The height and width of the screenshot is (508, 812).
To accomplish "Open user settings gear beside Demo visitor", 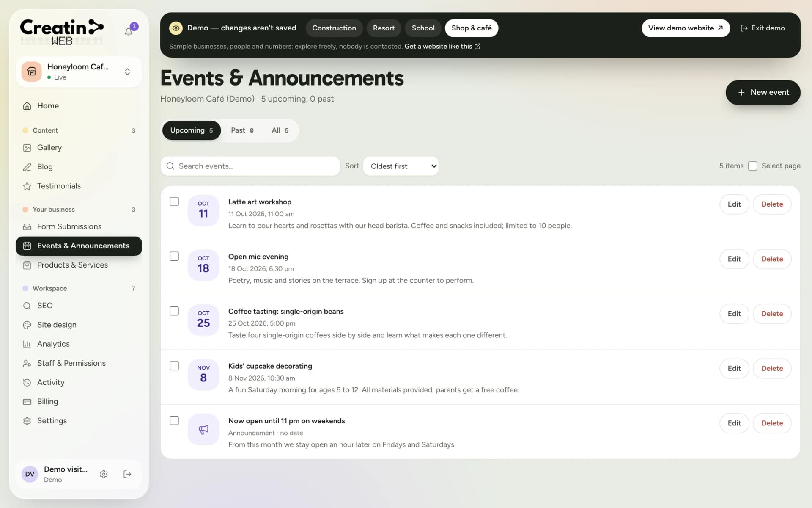I will 104,474.
